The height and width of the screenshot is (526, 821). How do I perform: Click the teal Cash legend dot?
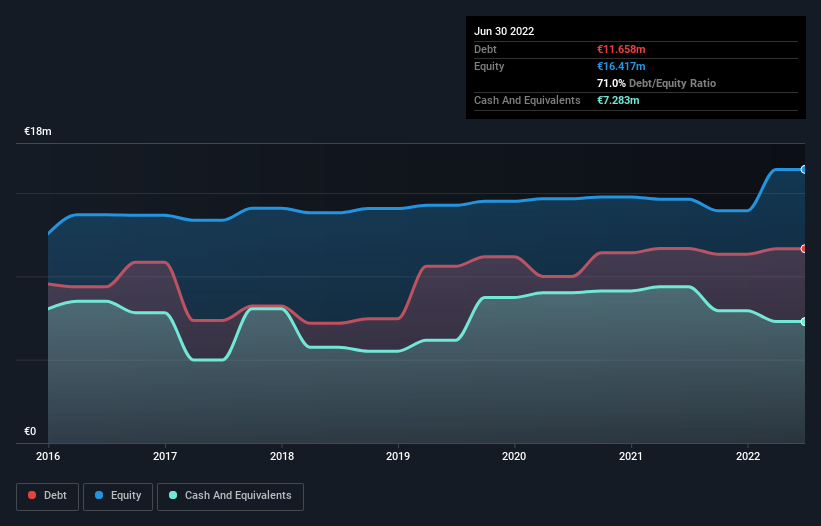(173, 495)
